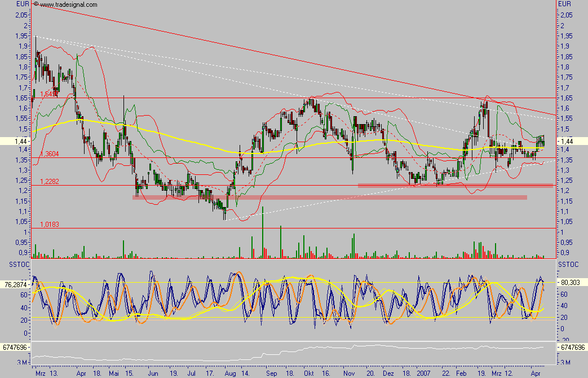Select the 1,0183 red level label
Viewport: 588px width, 378px height.
coord(49,225)
